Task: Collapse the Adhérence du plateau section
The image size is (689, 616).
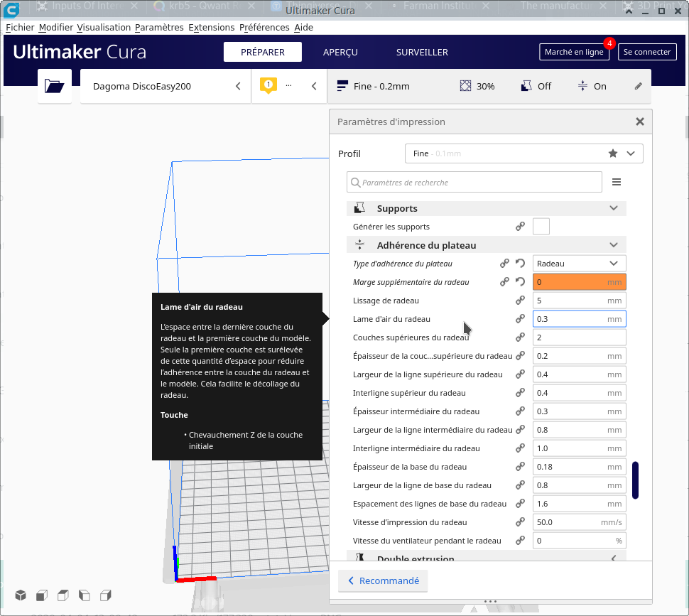Action: click(x=614, y=245)
